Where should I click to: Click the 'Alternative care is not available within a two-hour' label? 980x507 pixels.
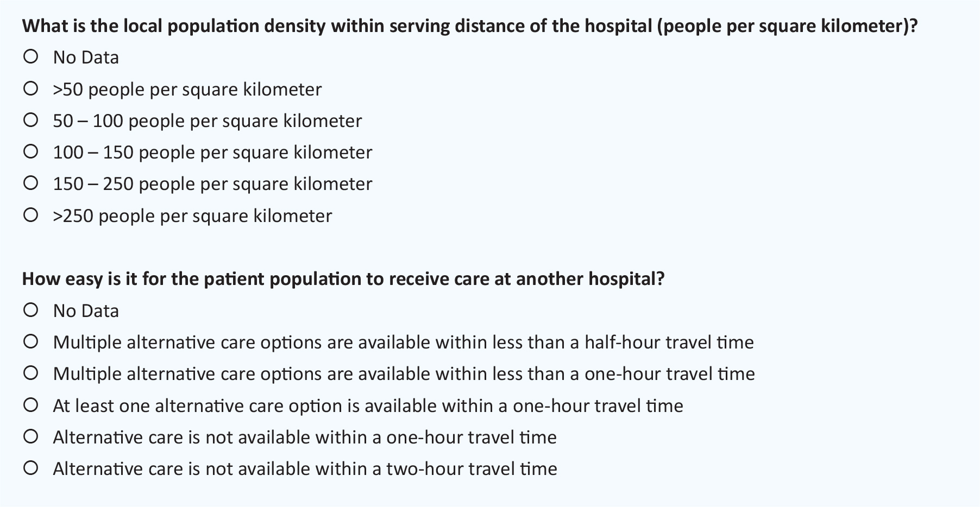[x=305, y=469]
